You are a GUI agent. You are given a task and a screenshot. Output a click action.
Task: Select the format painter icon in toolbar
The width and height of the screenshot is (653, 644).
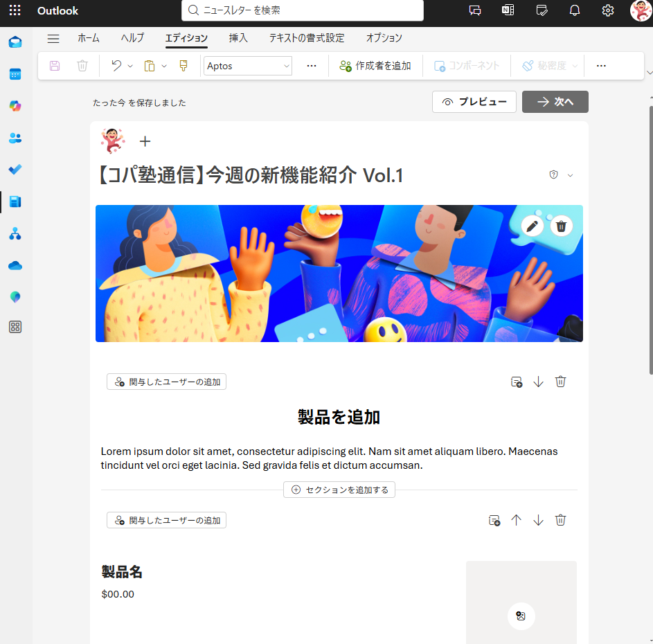coord(184,66)
